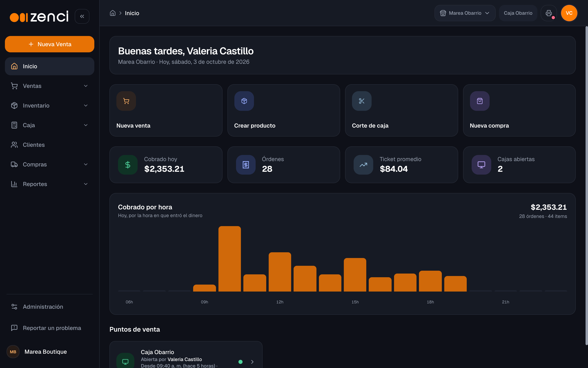
Task: Click the orange Nueva Venta button
Action: 50,44
